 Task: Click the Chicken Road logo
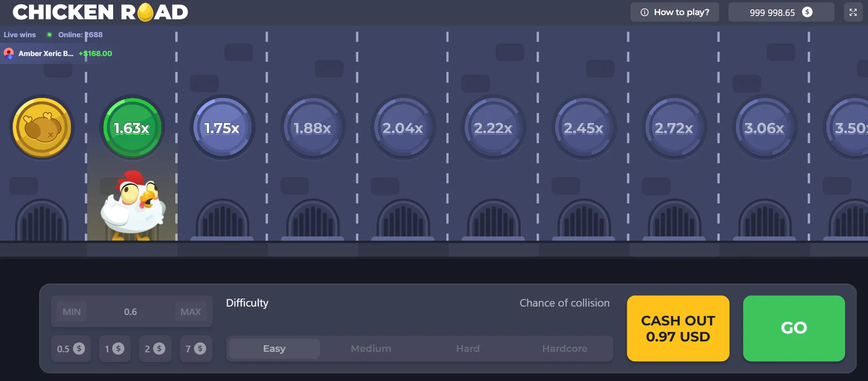(x=100, y=12)
